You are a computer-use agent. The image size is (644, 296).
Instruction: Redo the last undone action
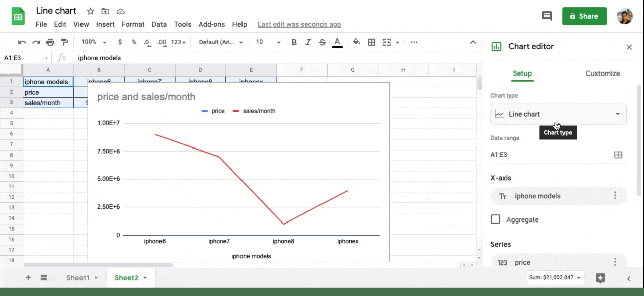(36, 42)
